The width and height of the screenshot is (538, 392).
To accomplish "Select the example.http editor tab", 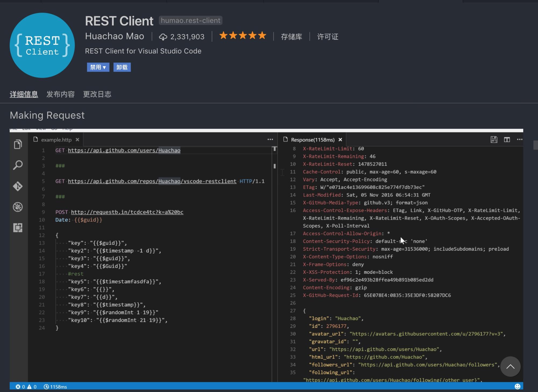I will 56,140.
